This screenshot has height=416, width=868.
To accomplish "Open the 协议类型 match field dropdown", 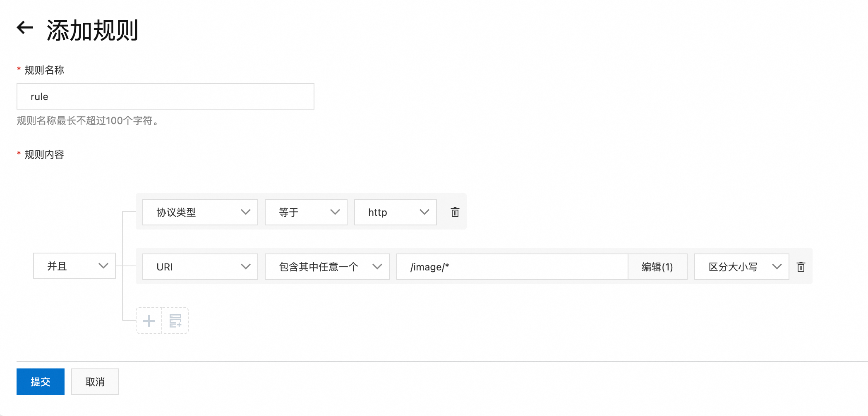I will (200, 212).
